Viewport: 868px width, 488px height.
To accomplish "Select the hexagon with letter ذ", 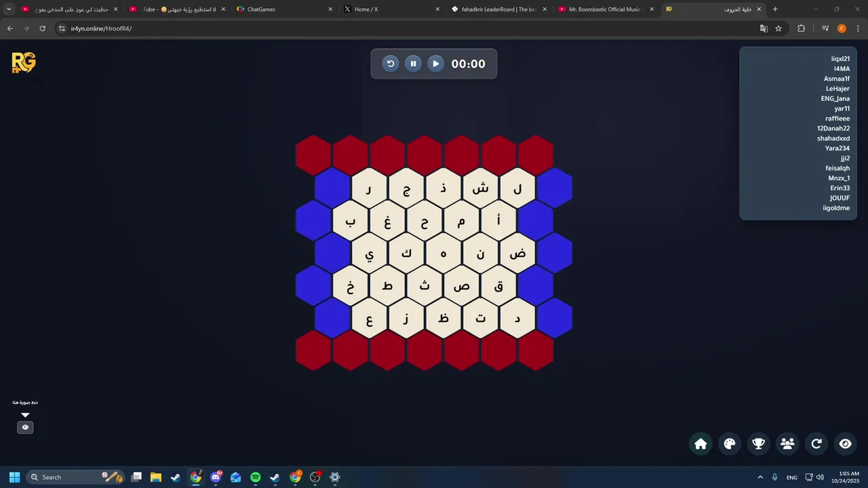I will point(443,188).
